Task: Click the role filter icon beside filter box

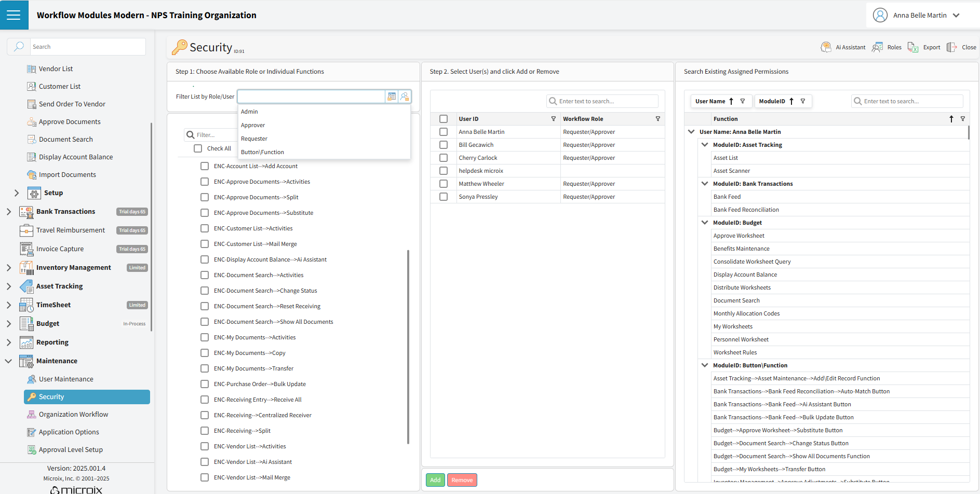Action: coord(392,97)
